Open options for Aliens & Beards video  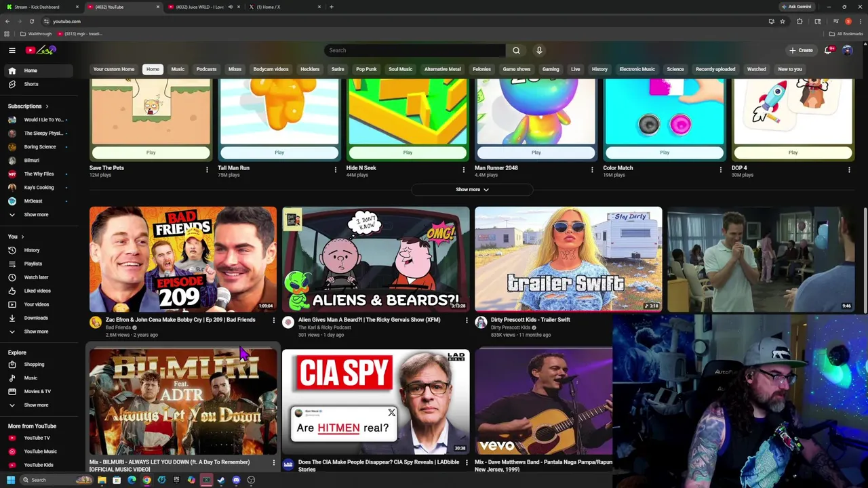point(467,320)
